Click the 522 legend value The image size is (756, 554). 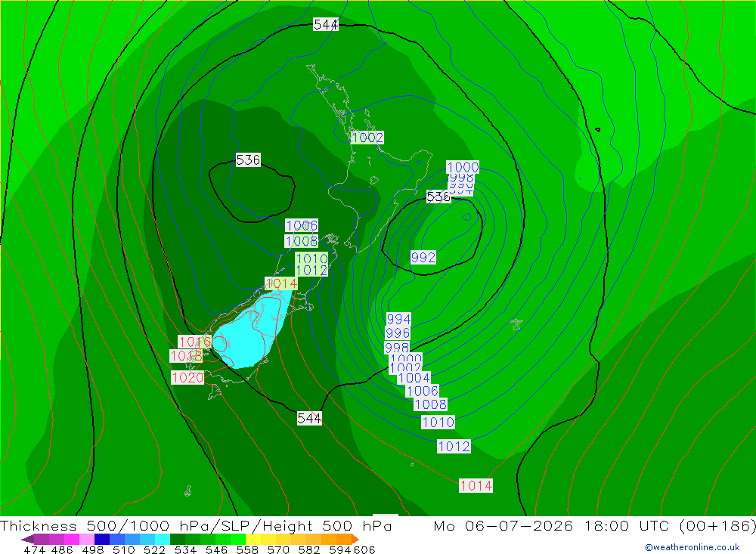pos(154,549)
